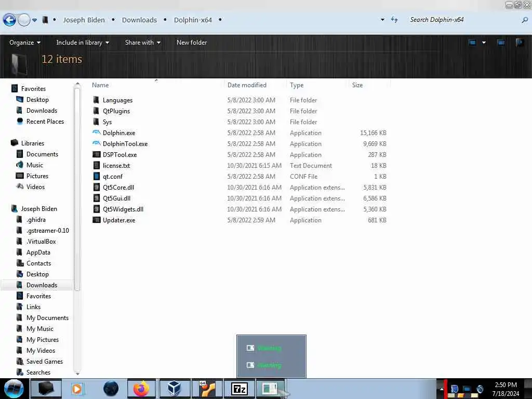Viewport: 532px width, 399px height.
Task: Open AppData folder in sidebar
Action: point(38,252)
